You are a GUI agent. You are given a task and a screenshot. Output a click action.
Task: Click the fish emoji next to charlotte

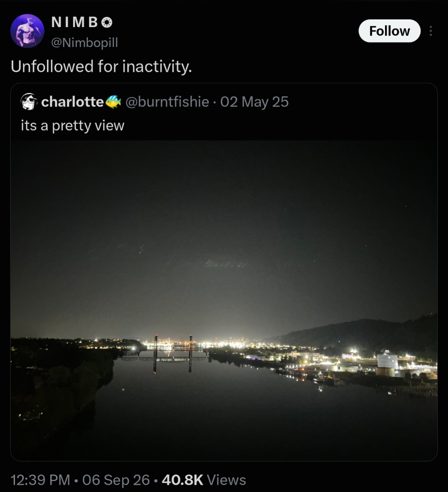113,101
